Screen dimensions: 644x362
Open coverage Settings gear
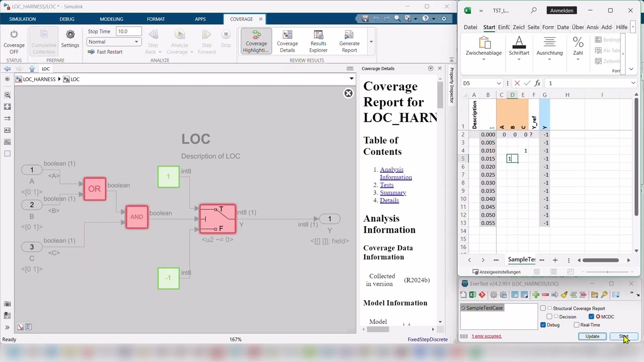coord(70,39)
